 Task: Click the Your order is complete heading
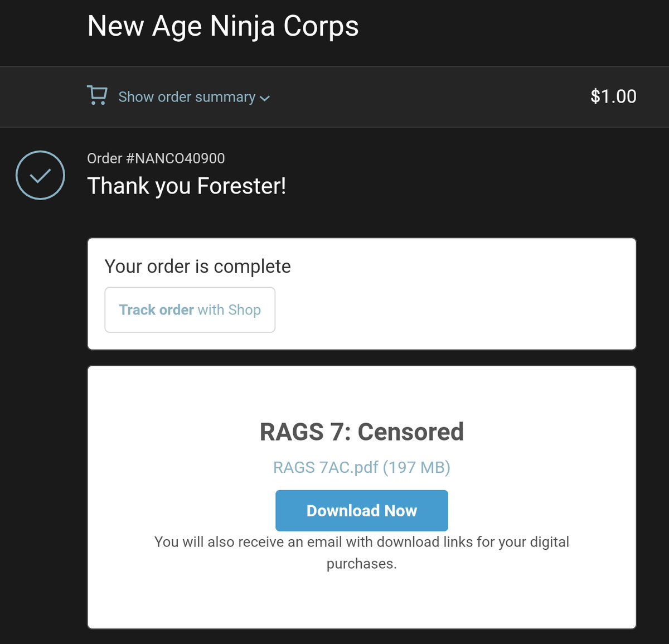pyautogui.click(x=198, y=267)
